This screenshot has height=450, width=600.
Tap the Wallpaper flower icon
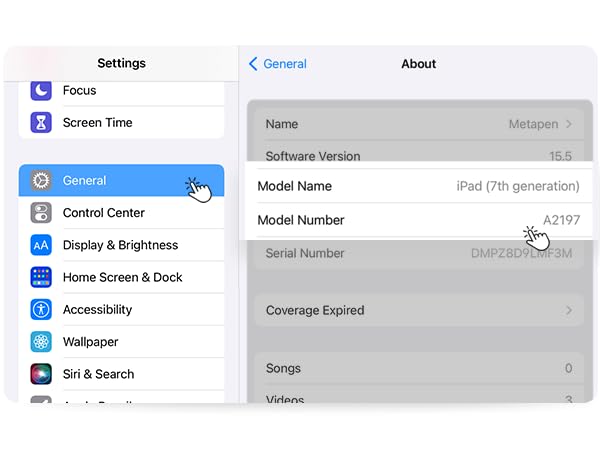41,342
